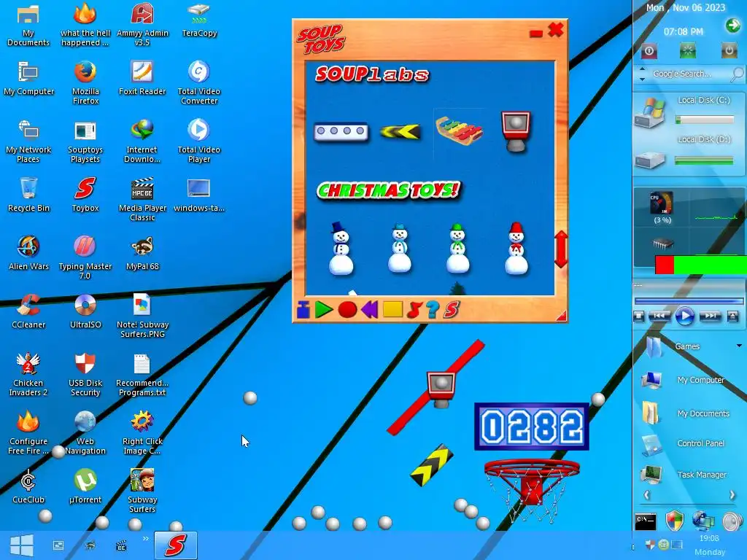Click the red S Soup Toys icon in the toolbar
This screenshot has height=560, width=747.
(451, 310)
